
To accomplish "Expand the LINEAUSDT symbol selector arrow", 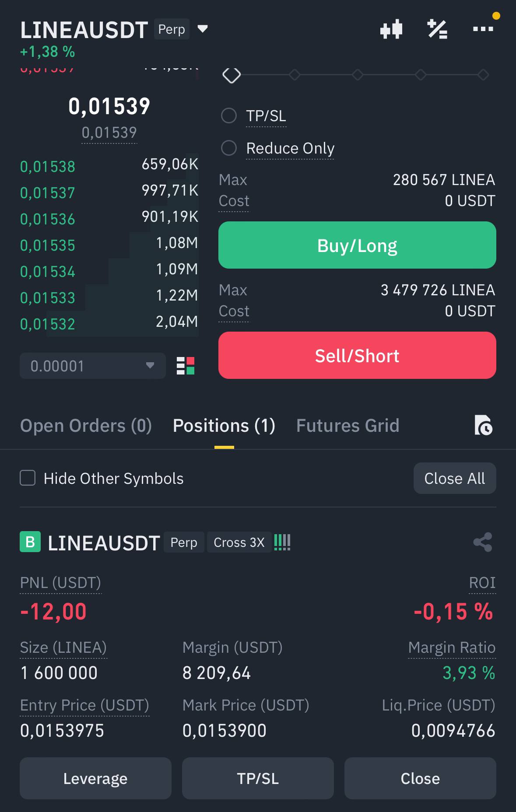I will pyautogui.click(x=202, y=29).
